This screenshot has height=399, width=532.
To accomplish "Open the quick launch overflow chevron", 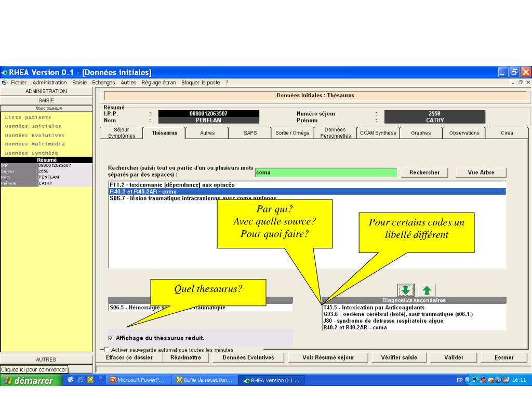I will tap(100, 378).
